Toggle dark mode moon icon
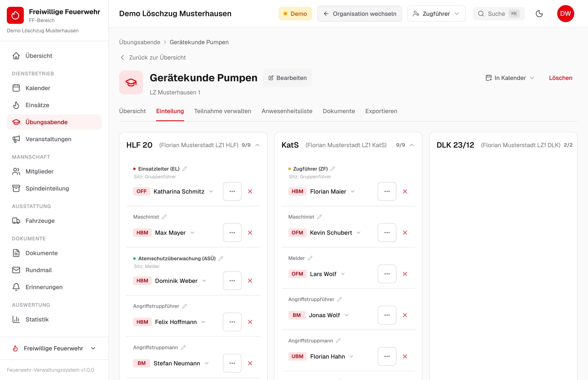 pos(539,14)
